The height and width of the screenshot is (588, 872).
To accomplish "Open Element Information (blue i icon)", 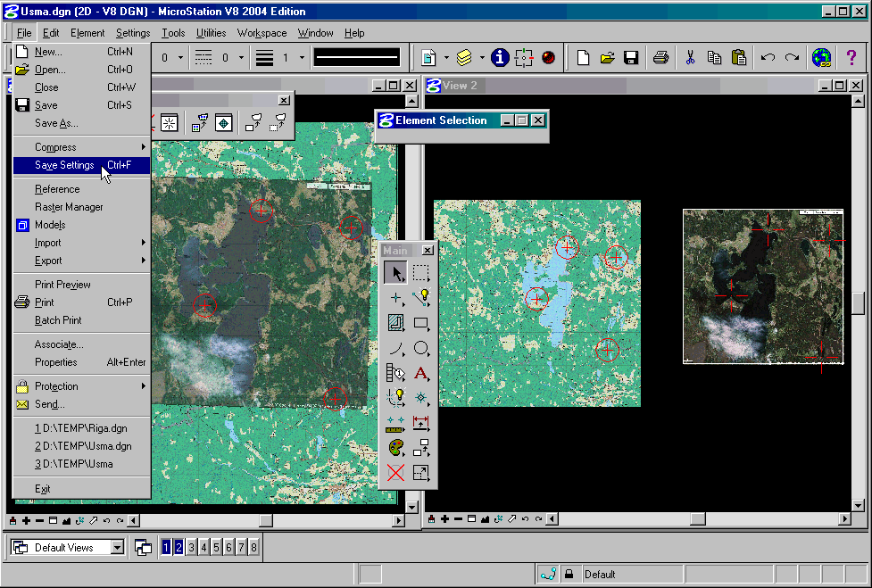I will point(500,57).
